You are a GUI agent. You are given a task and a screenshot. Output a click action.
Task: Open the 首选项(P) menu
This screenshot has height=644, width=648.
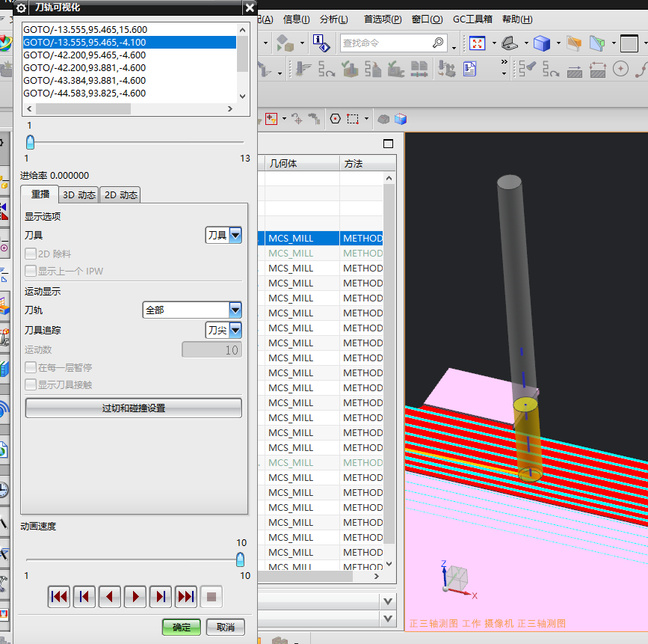click(x=383, y=19)
